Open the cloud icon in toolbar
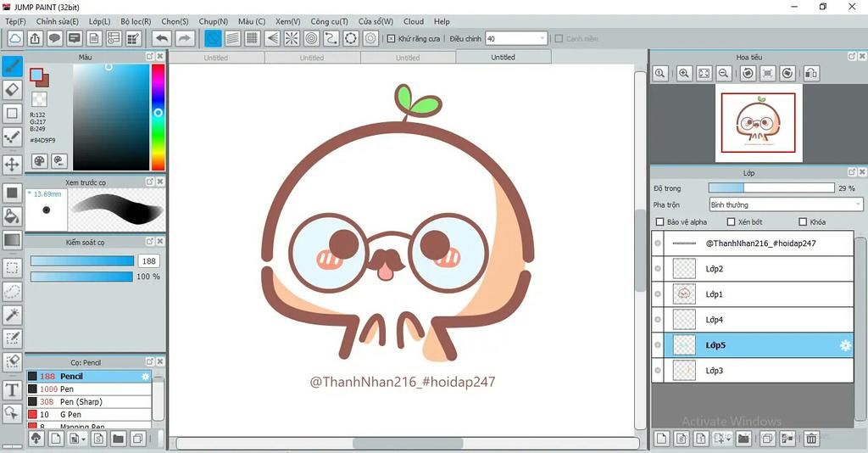The width and height of the screenshot is (868, 453). click(x=15, y=38)
